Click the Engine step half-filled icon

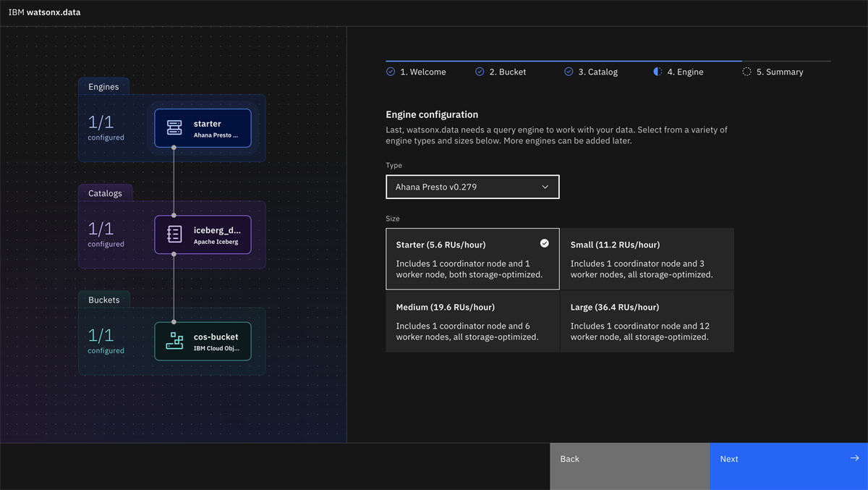[658, 72]
